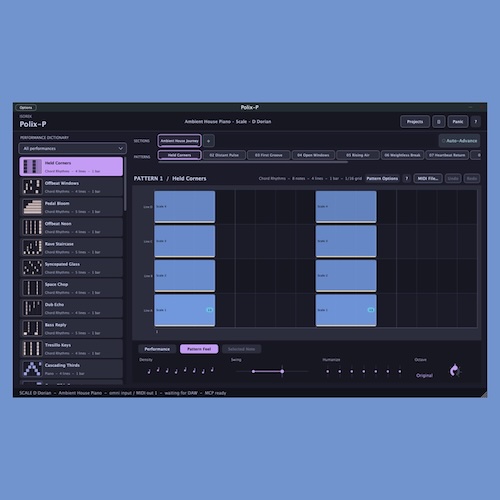Select the 06 Weightless Break pattern
The image size is (500, 500).
402,155
